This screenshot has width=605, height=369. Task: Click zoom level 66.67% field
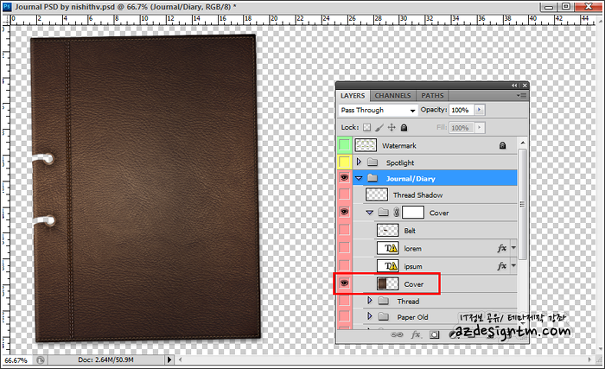[x=16, y=360]
